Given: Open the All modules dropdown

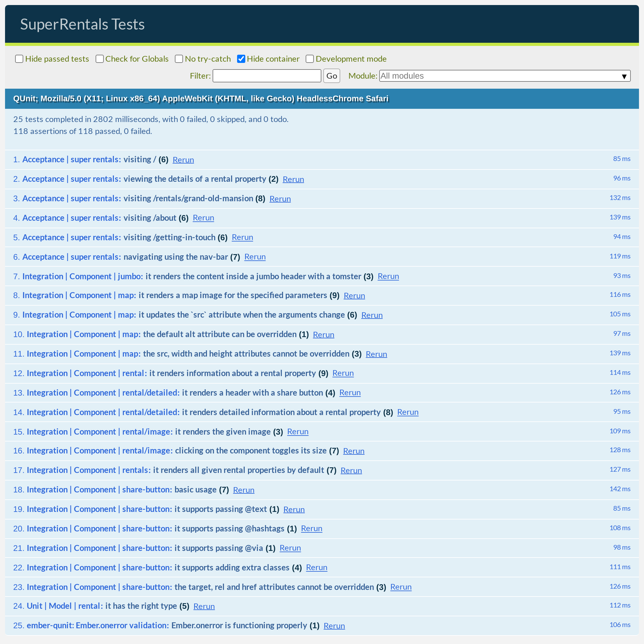Looking at the screenshot, I should pos(505,76).
